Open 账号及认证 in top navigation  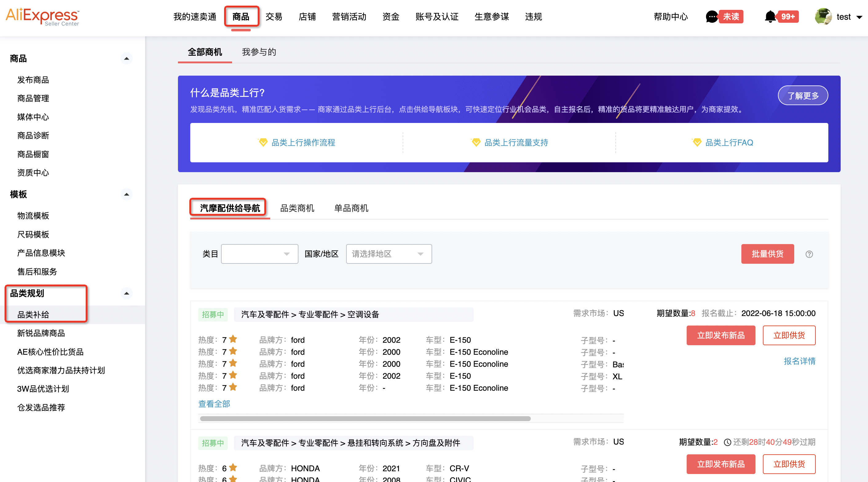click(437, 17)
